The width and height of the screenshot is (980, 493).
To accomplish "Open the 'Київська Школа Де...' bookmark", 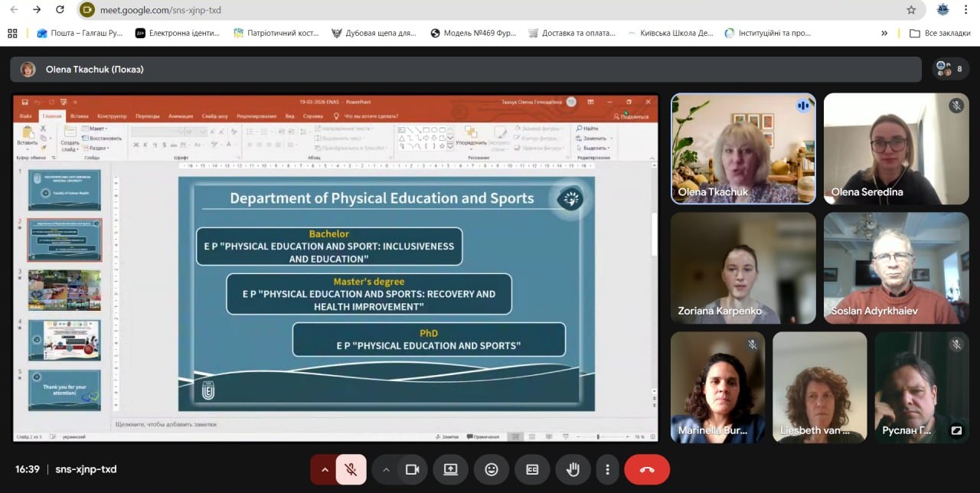I will (x=670, y=33).
